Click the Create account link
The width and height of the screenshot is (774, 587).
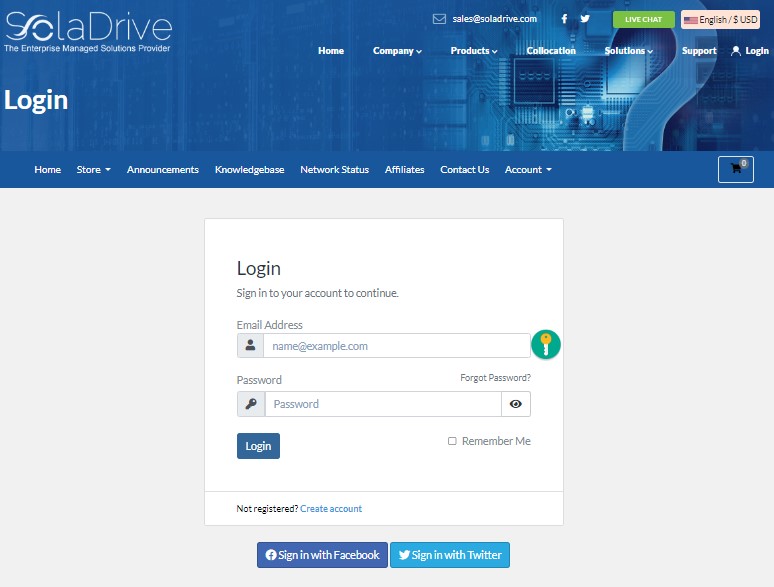click(331, 509)
